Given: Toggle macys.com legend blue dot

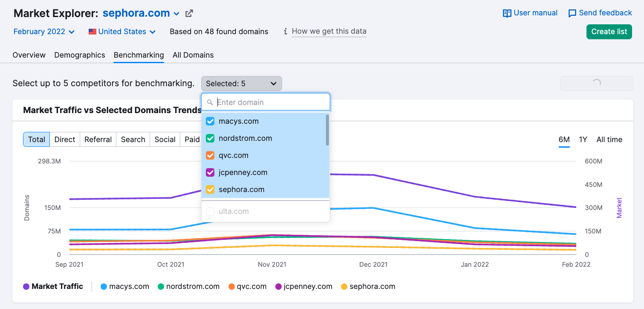Looking at the screenshot, I should point(104,287).
